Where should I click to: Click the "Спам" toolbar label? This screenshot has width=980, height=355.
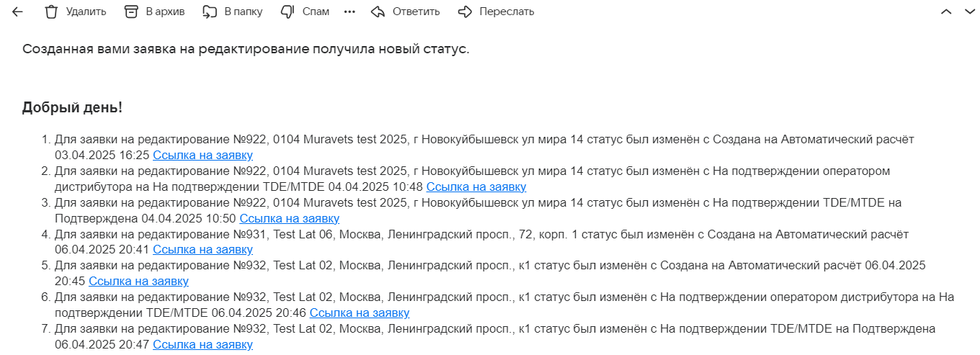coord(316,12)
